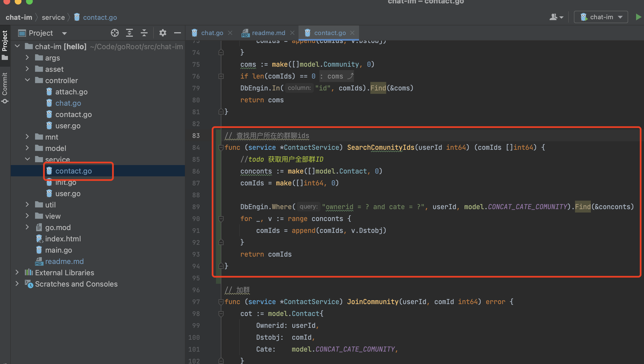Image resolution: width=644 pixels, height=364 pixels.
Task: Switch to the readme.md editor tab
Action: click(x=268, y=33)
